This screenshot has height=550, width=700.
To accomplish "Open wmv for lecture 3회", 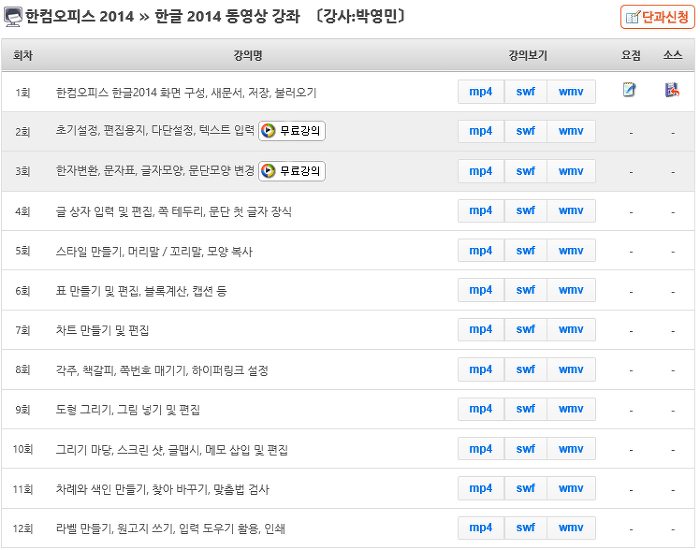I will click(x=571, y=171).
